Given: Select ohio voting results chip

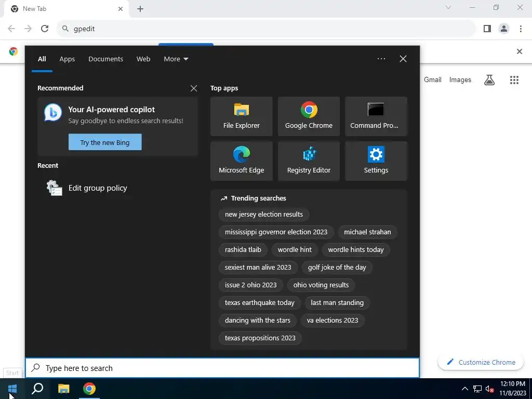Looking at the screenshot, I should pyautogui.click(x=321, y=285).
